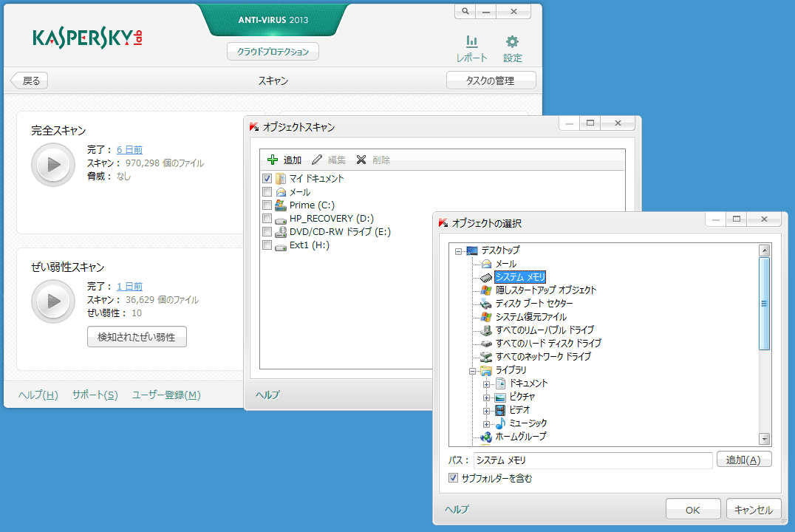Click scrollbar down arrow in object tree
This screenshot has width=795, height=532.
coord(765,438)
